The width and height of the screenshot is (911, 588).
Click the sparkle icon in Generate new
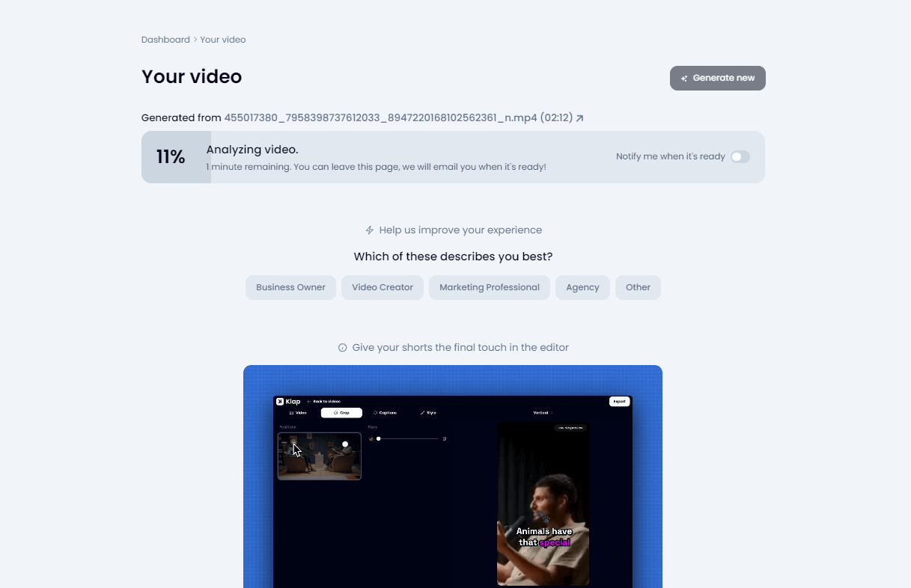[x=684, y=79]
